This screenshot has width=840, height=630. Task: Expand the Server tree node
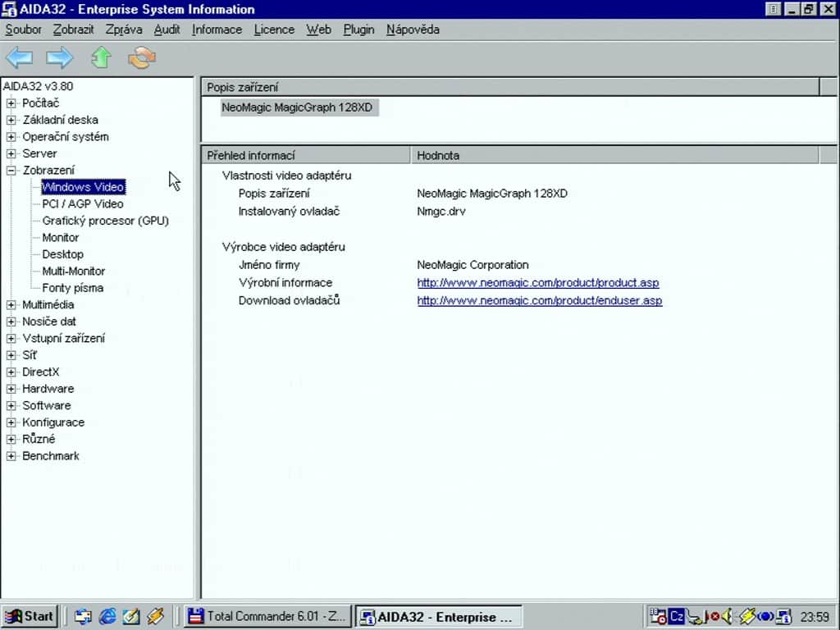[x=11, y=153]
